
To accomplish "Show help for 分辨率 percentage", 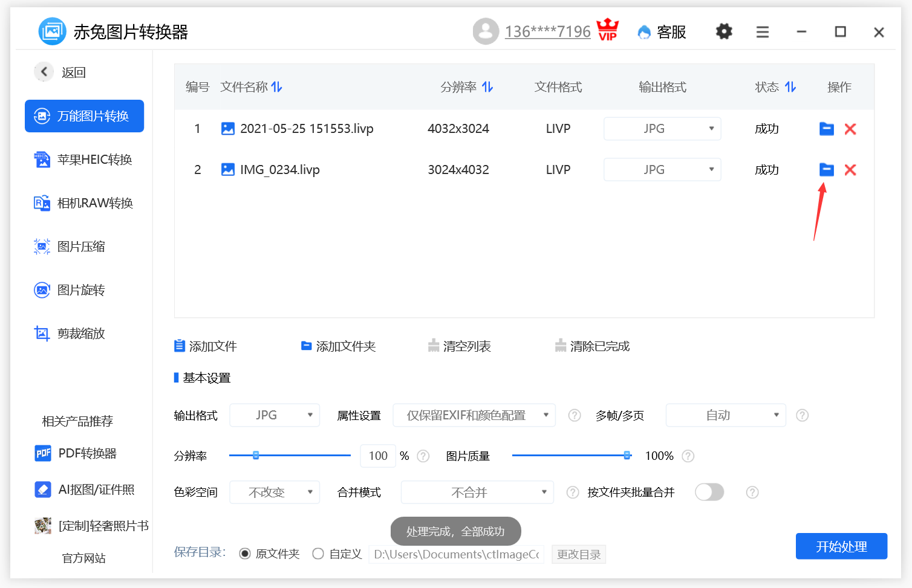I will (x=423, y=456).
